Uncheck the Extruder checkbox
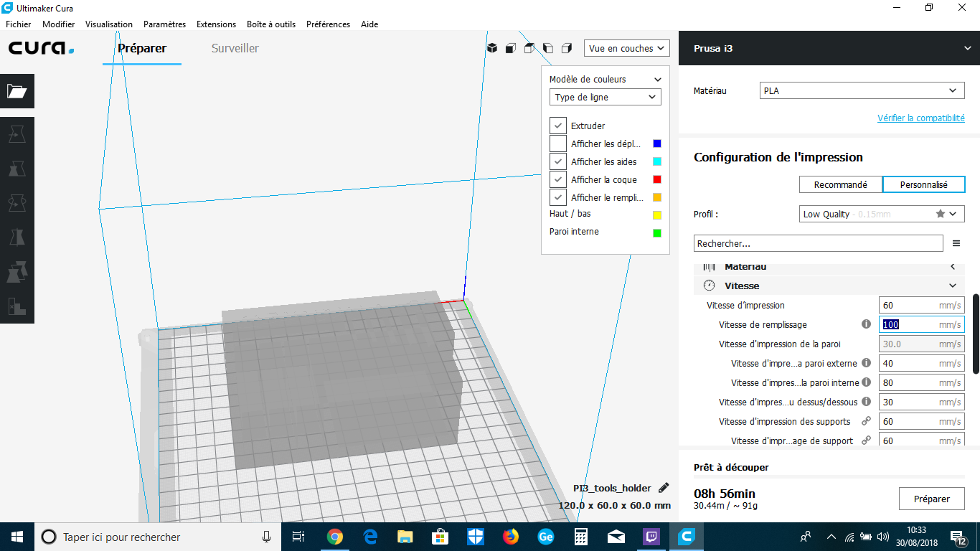980x551 pixels. pyautogui.click(x=558, y=126)
